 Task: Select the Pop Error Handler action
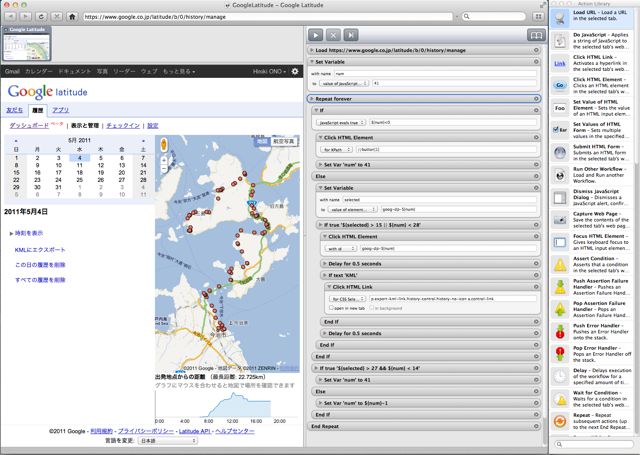coord(593,354)
